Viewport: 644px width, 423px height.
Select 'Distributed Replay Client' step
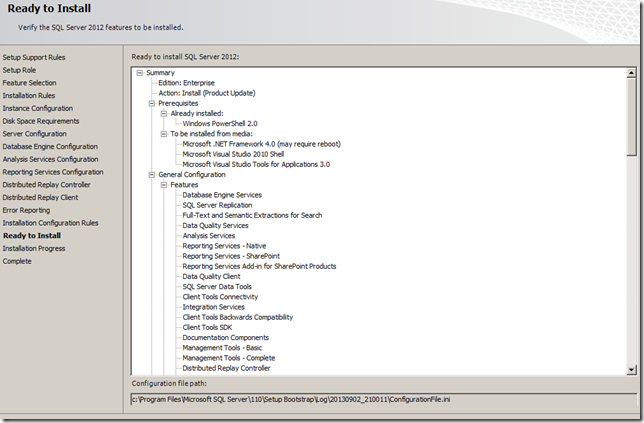pos(40,198)
